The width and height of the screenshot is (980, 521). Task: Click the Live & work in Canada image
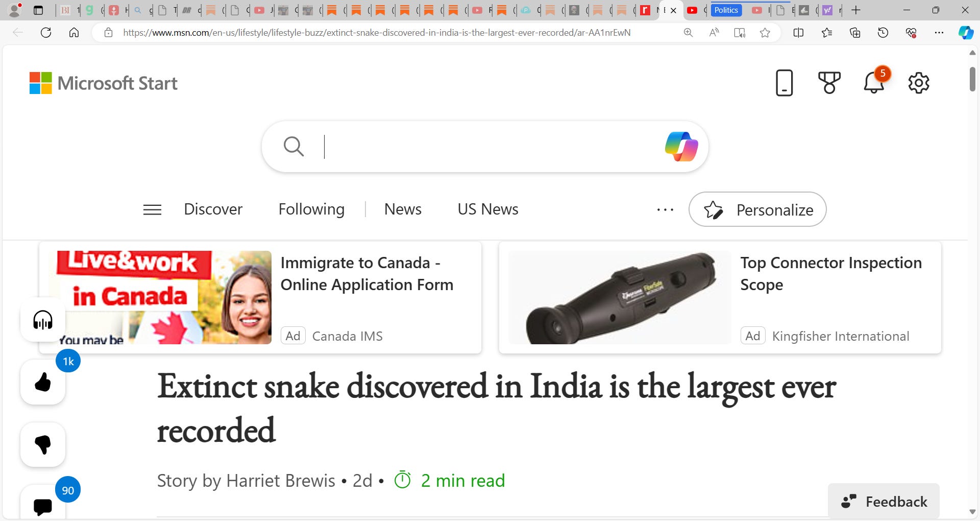coord(164,297)
